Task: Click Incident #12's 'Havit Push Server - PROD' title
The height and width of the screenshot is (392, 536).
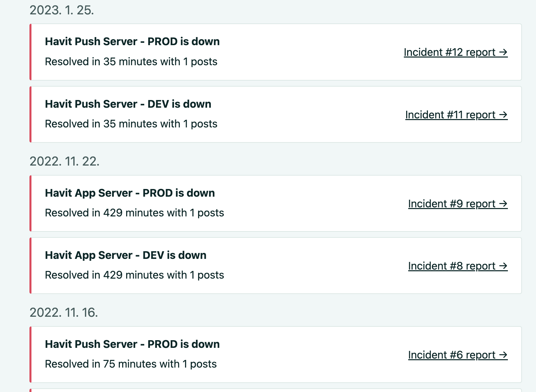Action: click(132, 41)
